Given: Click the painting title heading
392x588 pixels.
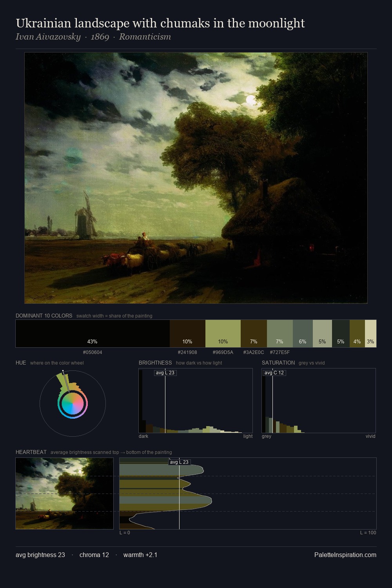Looking at the screenshot, I should tap(160, 23).
